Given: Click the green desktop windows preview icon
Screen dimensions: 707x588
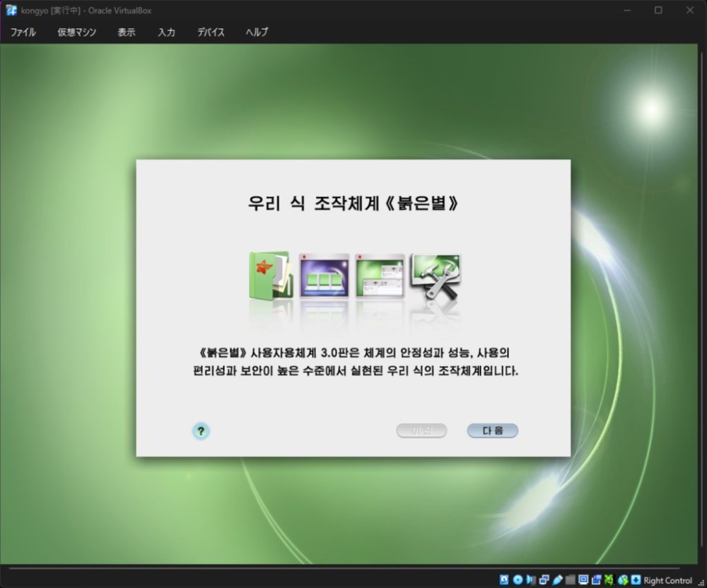Looking at the screenshot, I should [380, 276].
